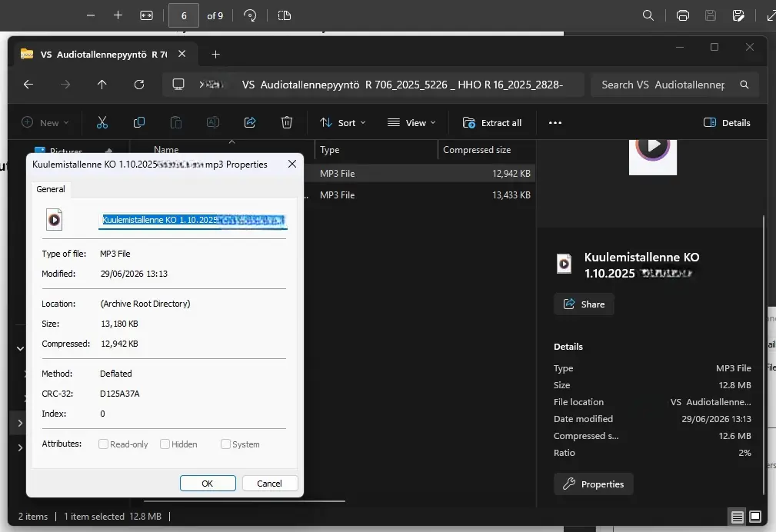This screenshot has width=776, height=532.
Task: Toggle page view layout icon in PDF viewer
Action: click(x=285, y=16)
